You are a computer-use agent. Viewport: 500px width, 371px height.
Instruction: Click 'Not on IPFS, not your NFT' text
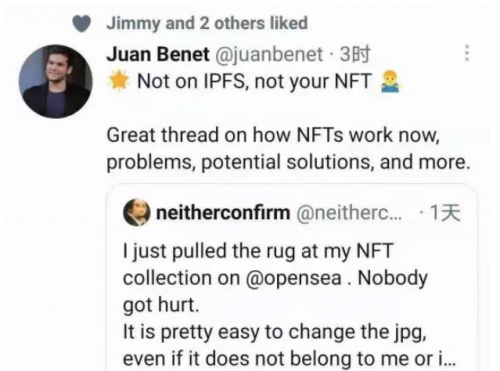click(254, 81)
